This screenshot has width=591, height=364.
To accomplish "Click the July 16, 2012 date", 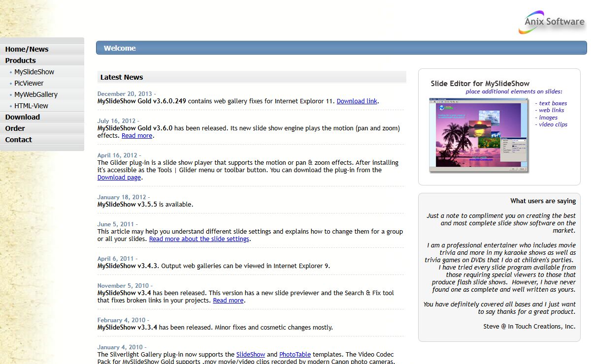I will pos(118,121).
